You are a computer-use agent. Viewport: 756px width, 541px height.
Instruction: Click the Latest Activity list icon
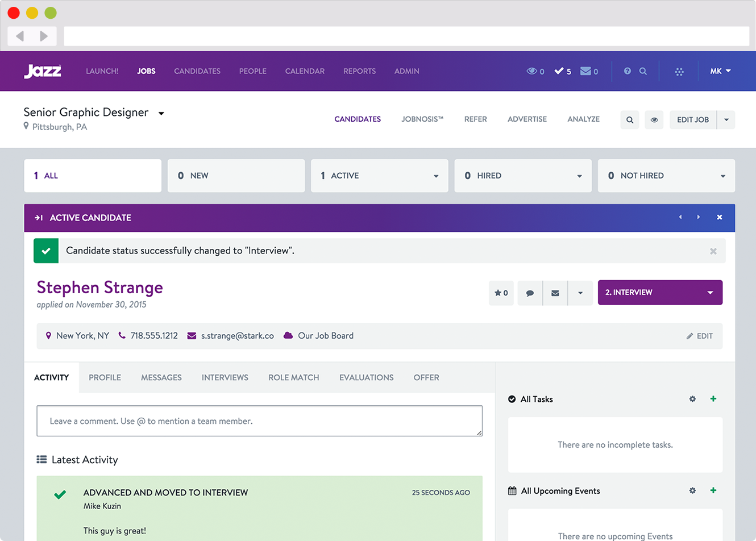pos(41,459)
